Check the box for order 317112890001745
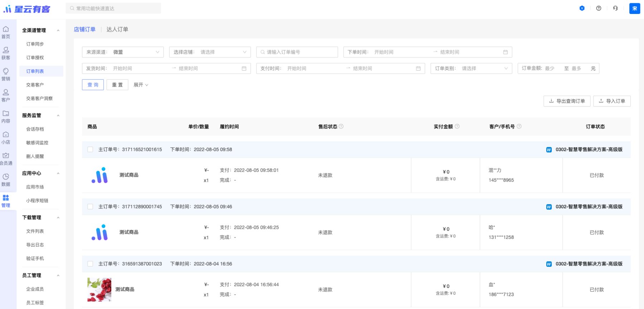 coord(90,207)
